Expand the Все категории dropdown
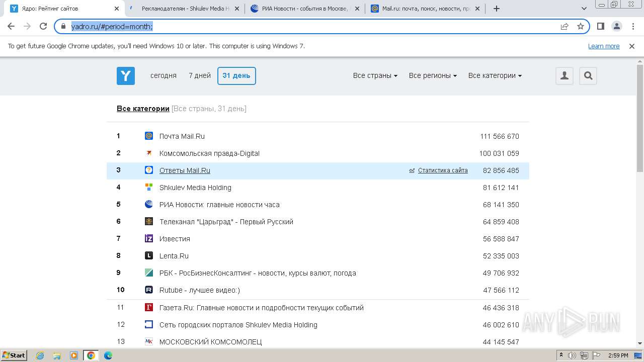The image size is (644, 362). 495,75
